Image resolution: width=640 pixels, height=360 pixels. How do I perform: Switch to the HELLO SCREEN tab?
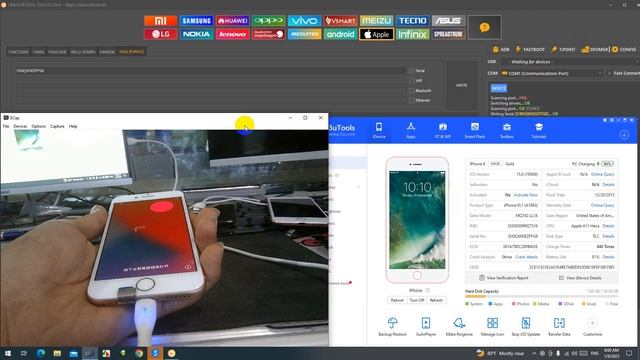pos(83,52)
